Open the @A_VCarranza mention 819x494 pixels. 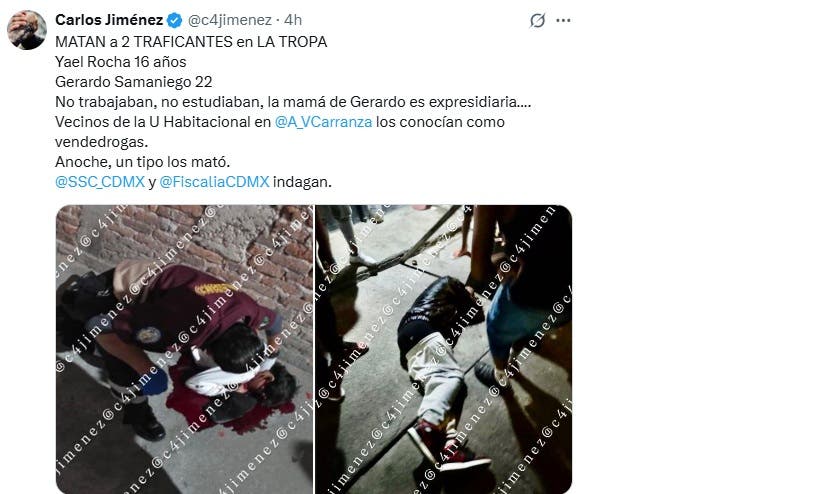click(x=323, y=122)
